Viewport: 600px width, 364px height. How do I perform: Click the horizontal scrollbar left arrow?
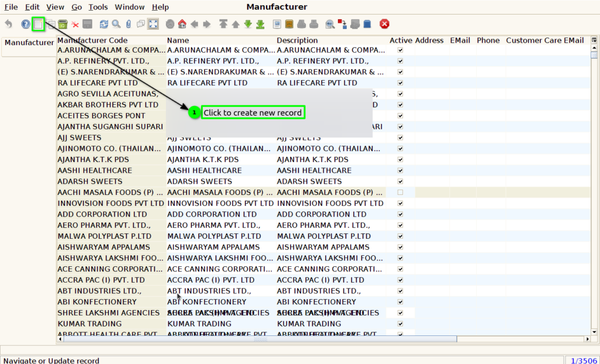pyautogui.click(x=60, y=339)
